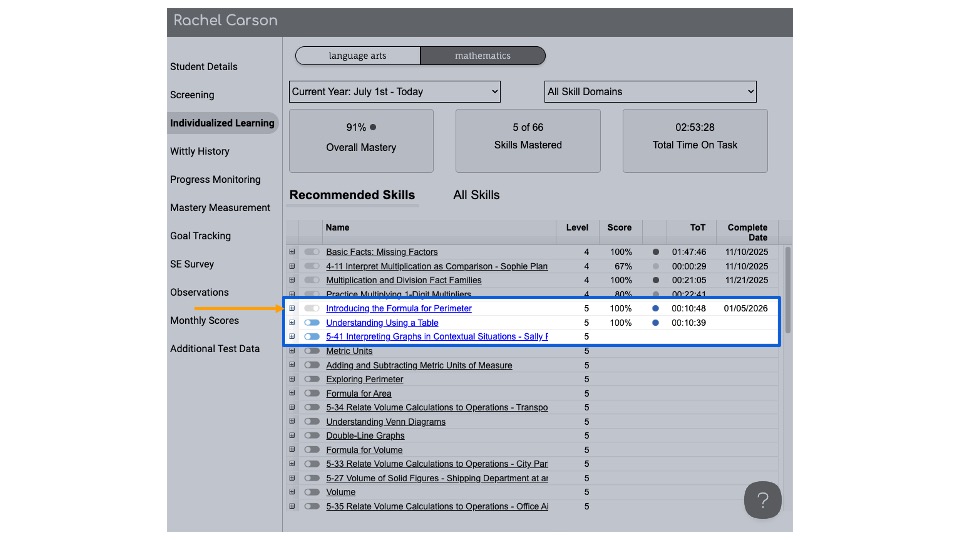
Task: Expand the Formula for Area row
Action: click(292, 393)
